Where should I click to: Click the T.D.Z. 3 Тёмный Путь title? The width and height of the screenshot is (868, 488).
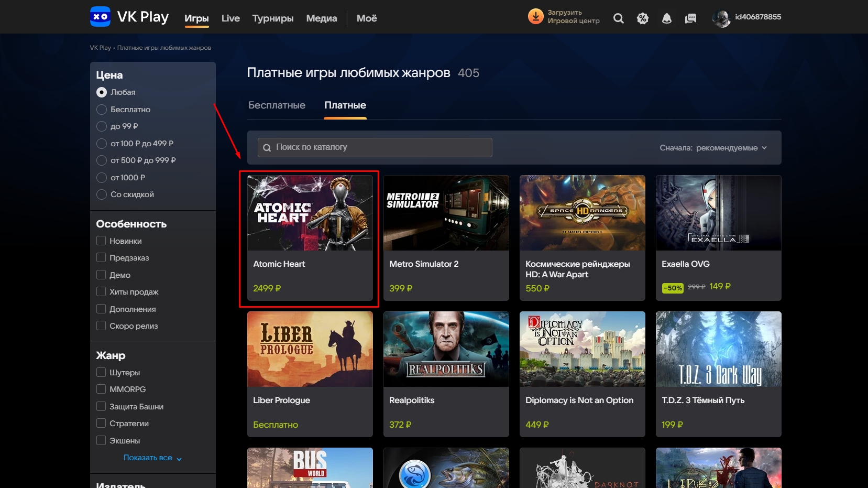pyautogui.click(x=703, y=400)
